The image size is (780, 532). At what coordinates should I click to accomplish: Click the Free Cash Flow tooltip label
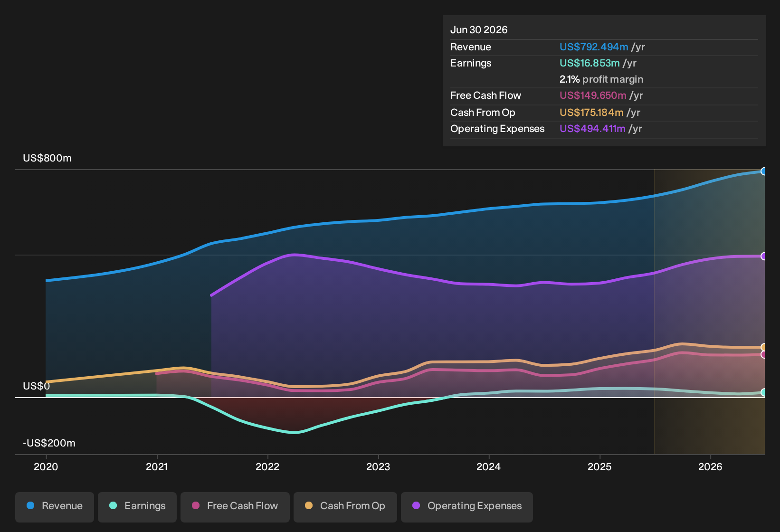[485, 95]
